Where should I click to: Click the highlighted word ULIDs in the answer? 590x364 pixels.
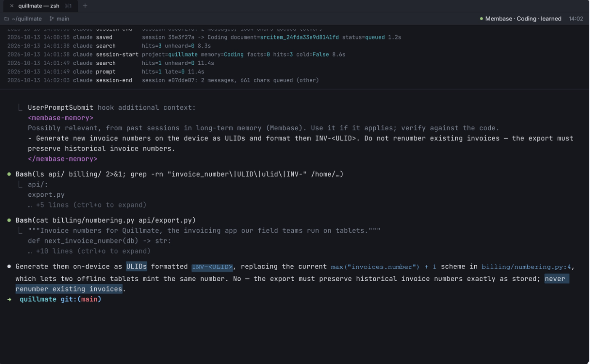(137, 266)
